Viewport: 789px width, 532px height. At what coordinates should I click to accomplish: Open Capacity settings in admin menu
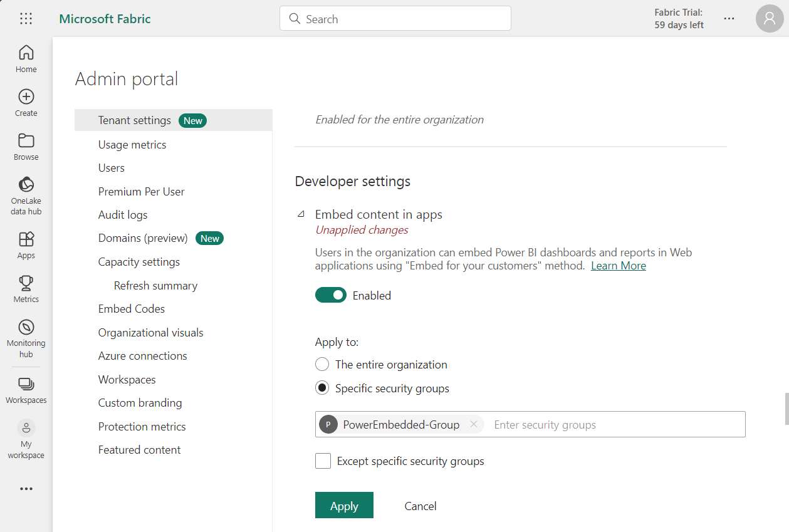(138, 262)
